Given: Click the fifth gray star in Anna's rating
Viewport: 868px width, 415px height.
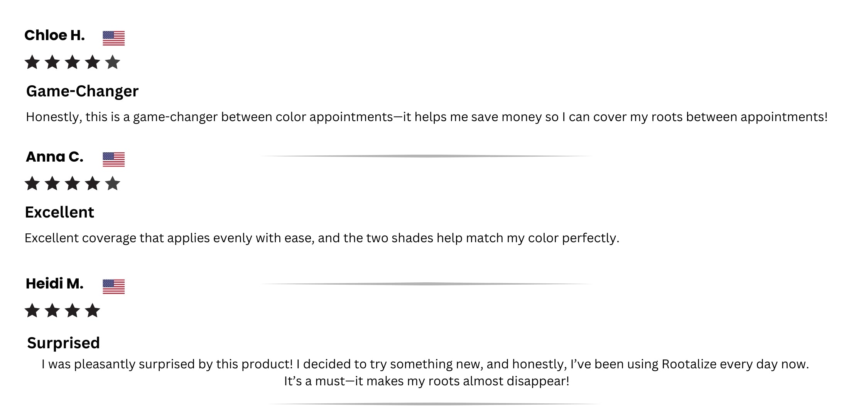Looking at the screenshot, I should tap(113, 184).
